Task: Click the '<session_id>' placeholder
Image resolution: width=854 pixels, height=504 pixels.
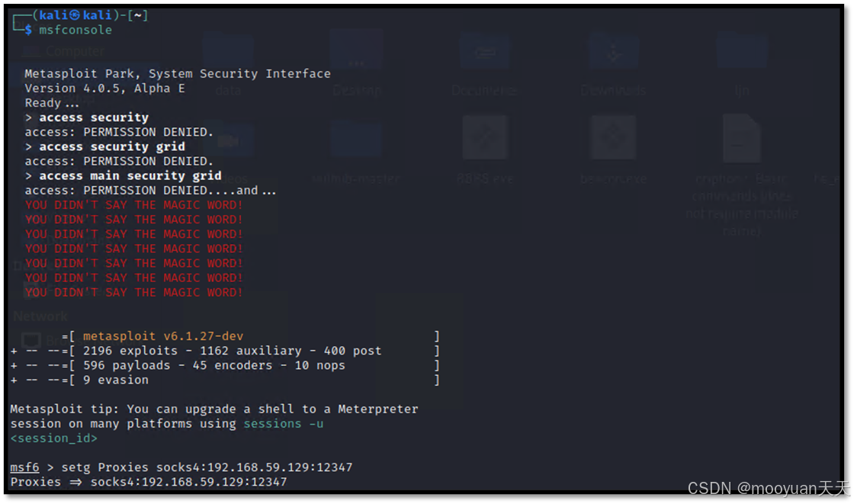Action: pyautogui.click(x=53, y=438)
